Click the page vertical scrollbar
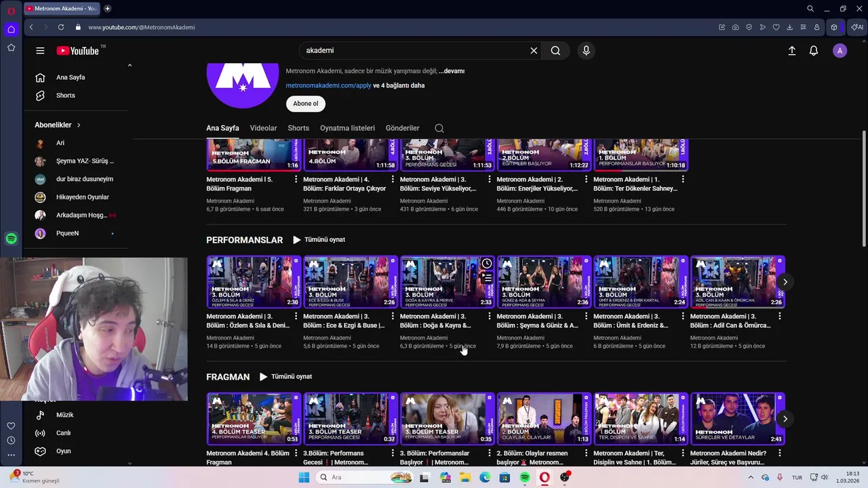Screen dimensions: 868x488 (x=864, y=190)
